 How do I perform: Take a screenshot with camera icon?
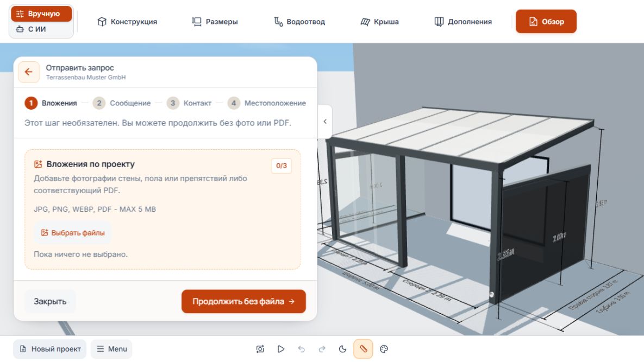pyautogui.click(x=260, y=349)
